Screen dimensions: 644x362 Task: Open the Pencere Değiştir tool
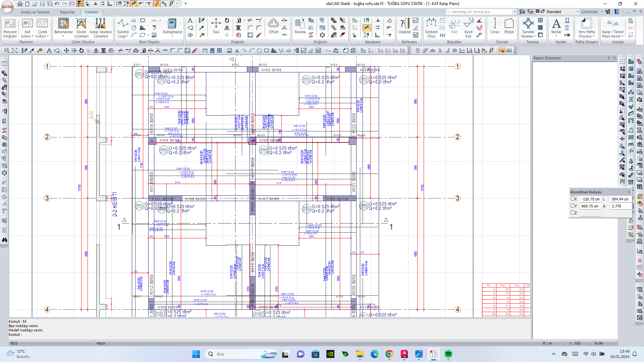10,28
